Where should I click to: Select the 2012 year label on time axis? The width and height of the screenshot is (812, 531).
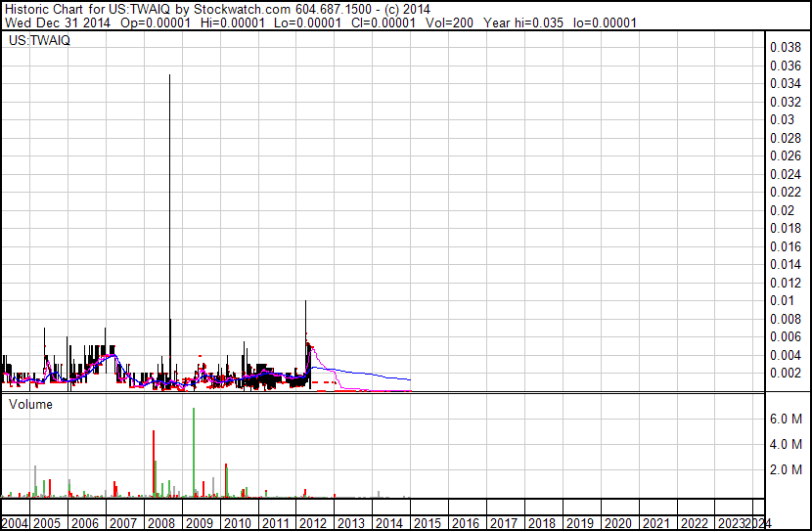[313, 523]
